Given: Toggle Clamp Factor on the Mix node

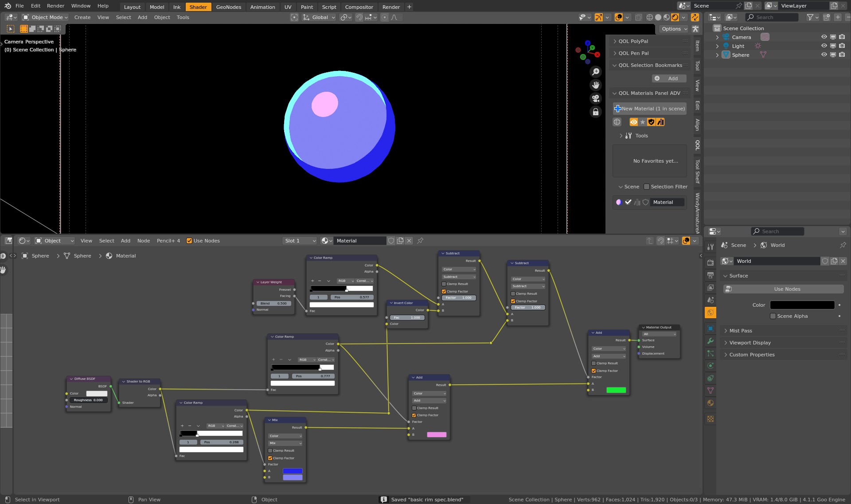Looking at the screenshot, I should [x=270, y=458].
